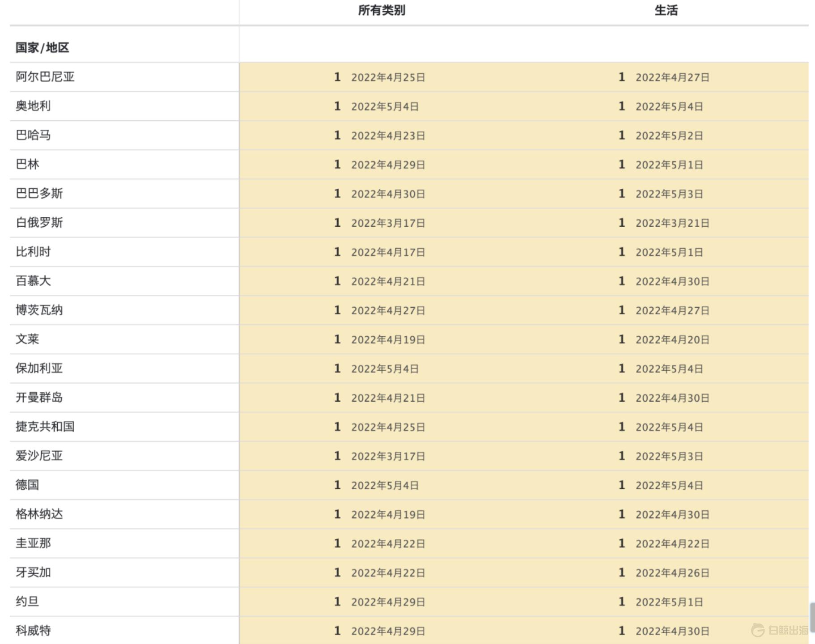Select the 阿尔巴尼亚 country row
Screen dimensions: 815x644
click(x=46, y=77)
